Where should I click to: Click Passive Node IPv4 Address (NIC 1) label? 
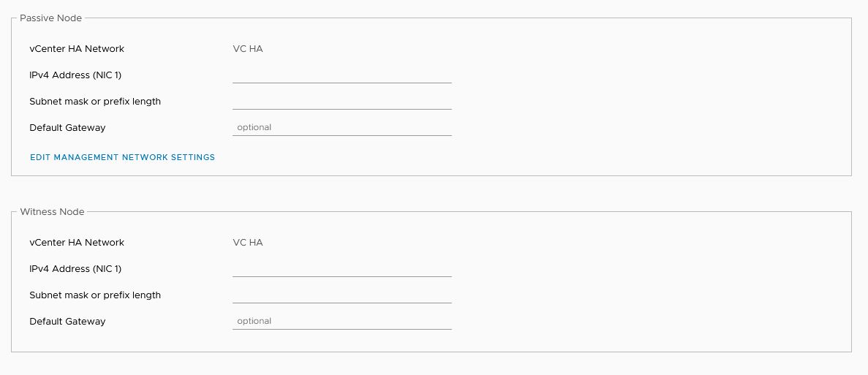[75, 75]
